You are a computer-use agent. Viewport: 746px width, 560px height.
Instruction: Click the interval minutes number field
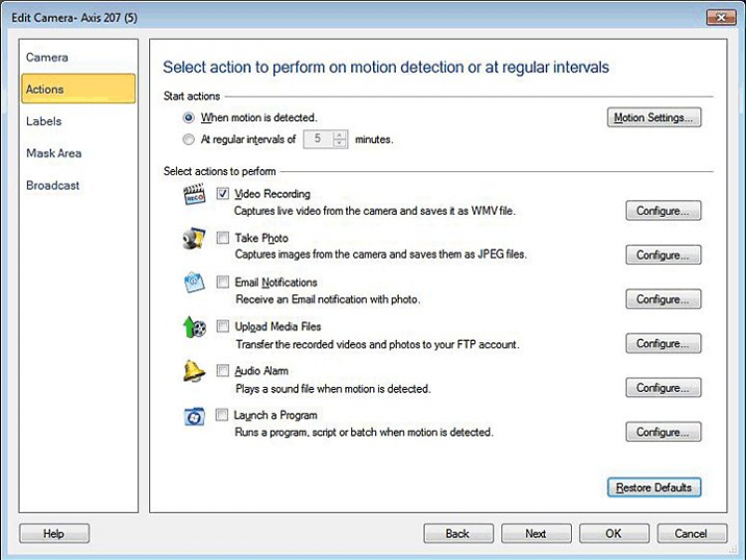[317, 140]
